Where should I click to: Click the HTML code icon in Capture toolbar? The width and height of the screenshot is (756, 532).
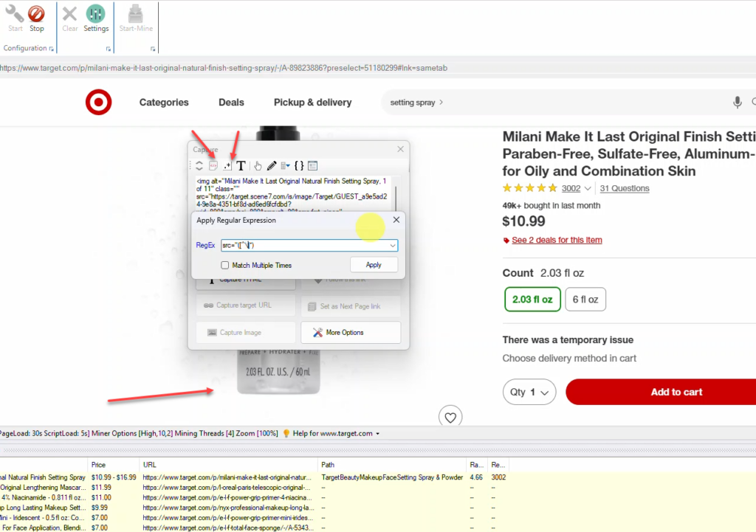[213, 166]
